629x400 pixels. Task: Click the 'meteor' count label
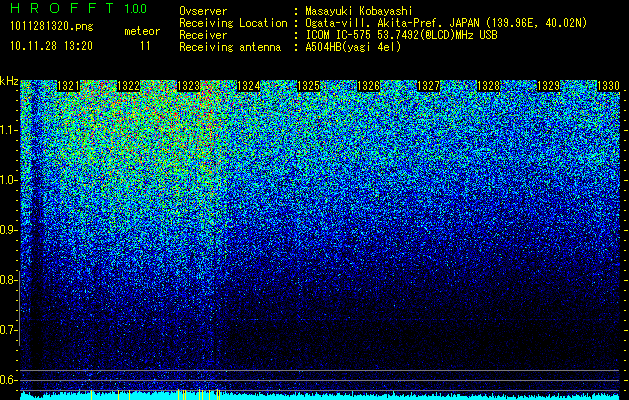(142, 31)
